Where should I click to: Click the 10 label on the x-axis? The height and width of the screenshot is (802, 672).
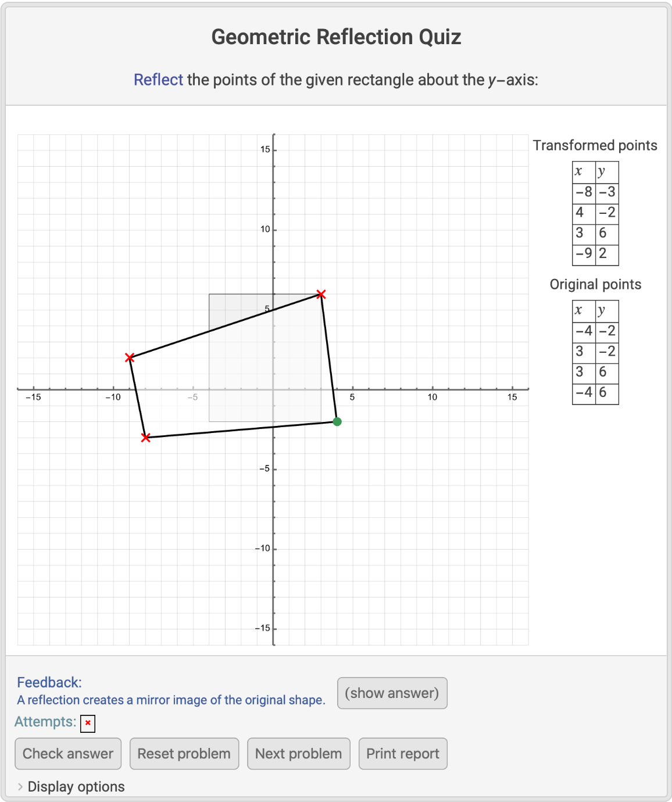[x=432, y=397]
